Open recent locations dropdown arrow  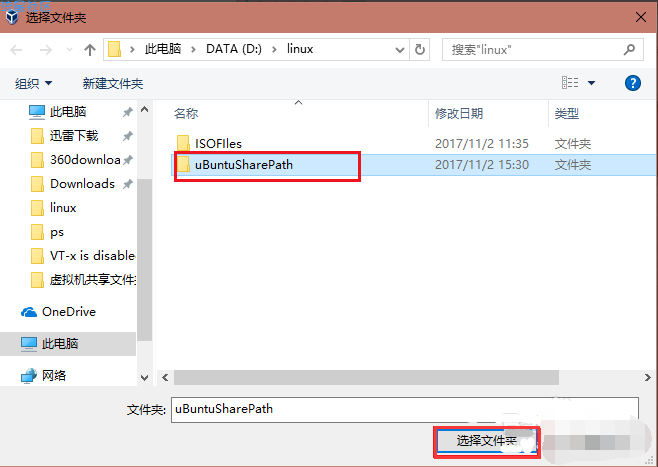click(69, 50)
